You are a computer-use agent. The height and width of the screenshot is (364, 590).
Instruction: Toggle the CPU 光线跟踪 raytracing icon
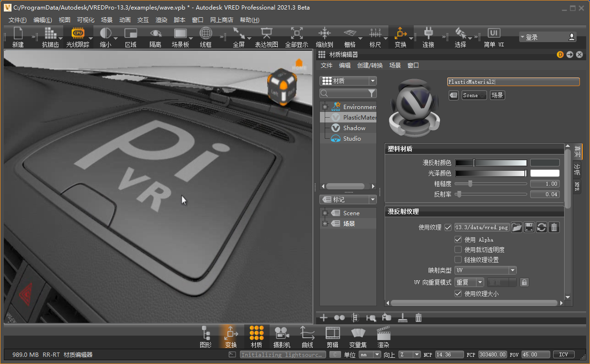click(78, 33)
